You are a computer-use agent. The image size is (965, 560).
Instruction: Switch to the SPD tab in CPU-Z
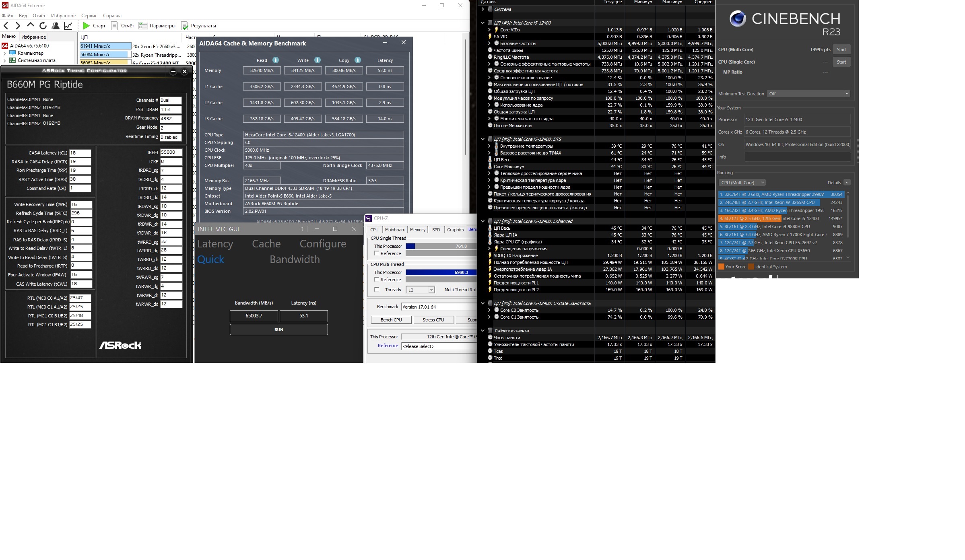pos(436,230)
